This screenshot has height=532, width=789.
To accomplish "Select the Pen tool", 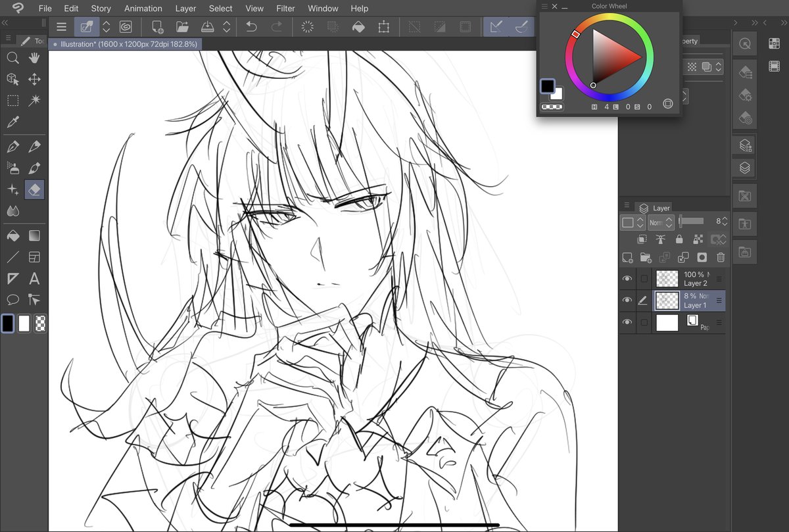I will pos(12,146).
